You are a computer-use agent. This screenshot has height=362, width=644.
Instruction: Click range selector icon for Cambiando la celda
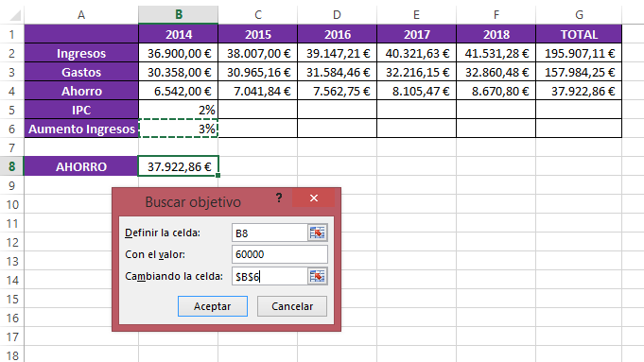(317, 276)
